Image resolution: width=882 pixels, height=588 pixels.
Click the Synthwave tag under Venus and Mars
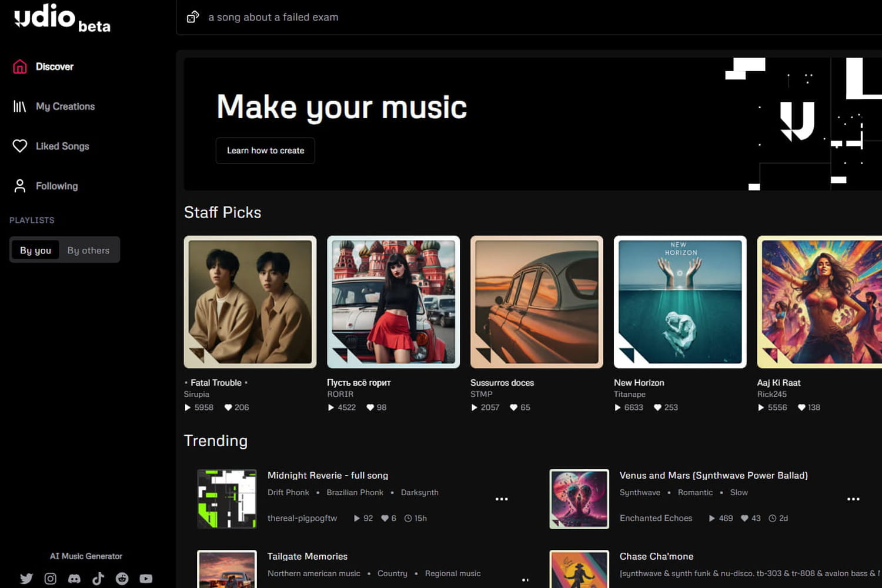[640, 492]
